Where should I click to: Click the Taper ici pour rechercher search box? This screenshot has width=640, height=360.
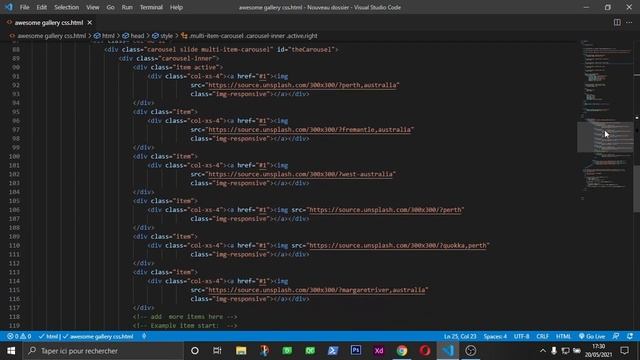click(x=103, y=351)
